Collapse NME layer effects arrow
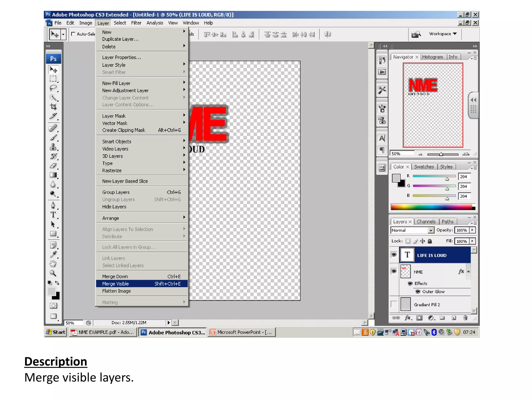 468,271
